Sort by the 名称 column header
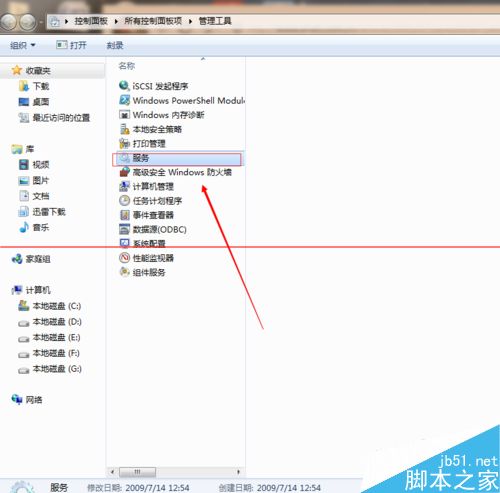 (x=127, y=66)
